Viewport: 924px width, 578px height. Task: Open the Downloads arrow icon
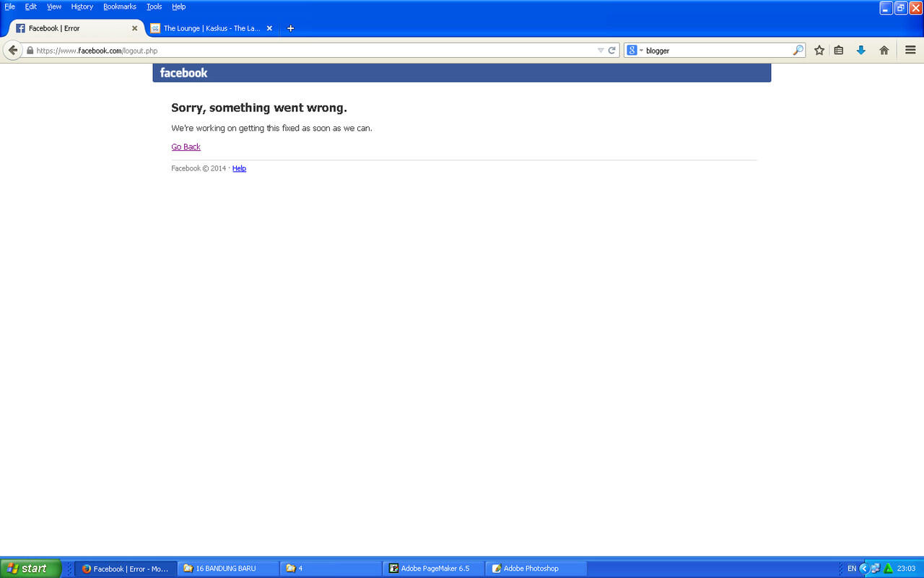pos(860,51)
